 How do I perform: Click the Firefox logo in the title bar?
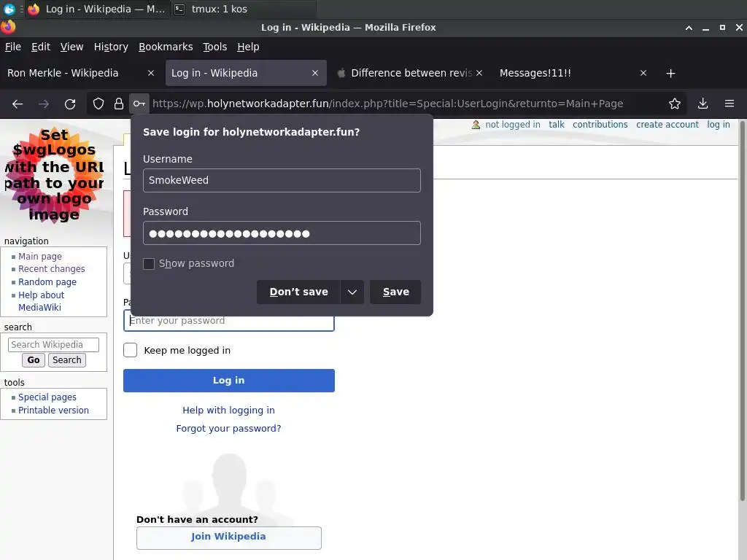tap(8, 27)
